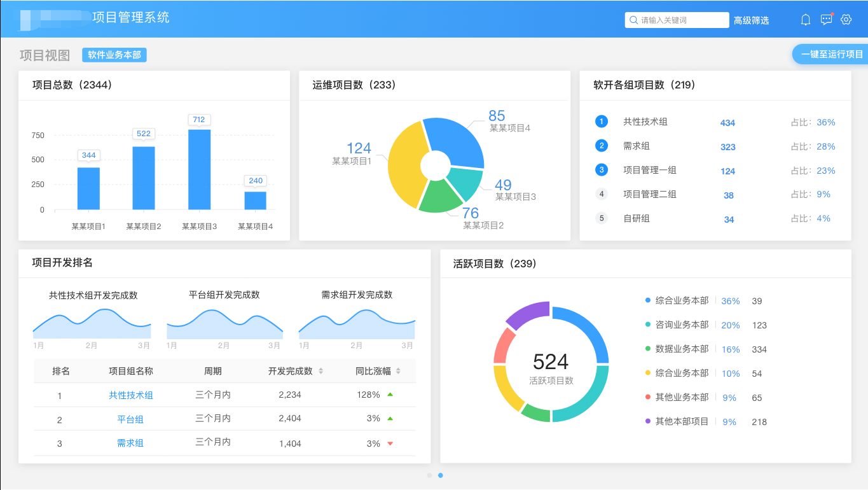Click the 需求组开发完成数 area chart
Image resolution: width=868 pixels, height=490 pixels.
357,325
